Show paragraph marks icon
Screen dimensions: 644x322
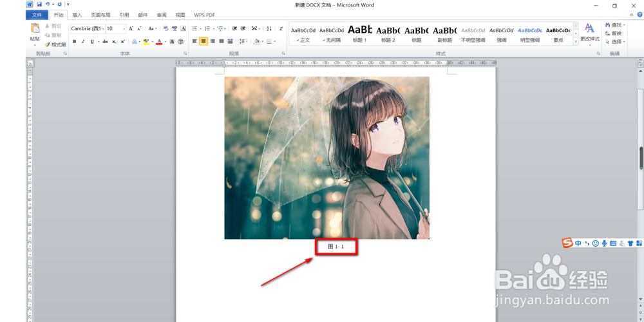pos(281,29)
